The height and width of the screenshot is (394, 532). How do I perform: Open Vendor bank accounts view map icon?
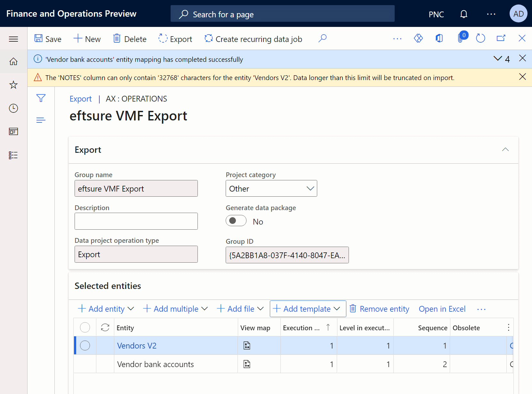click(x=247, y=364)
